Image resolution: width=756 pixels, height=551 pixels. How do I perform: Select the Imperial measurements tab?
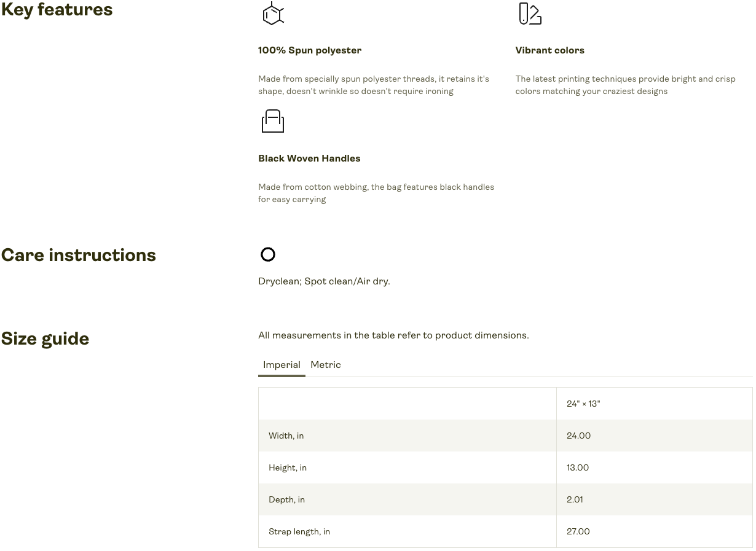click(x=282, y=365)
